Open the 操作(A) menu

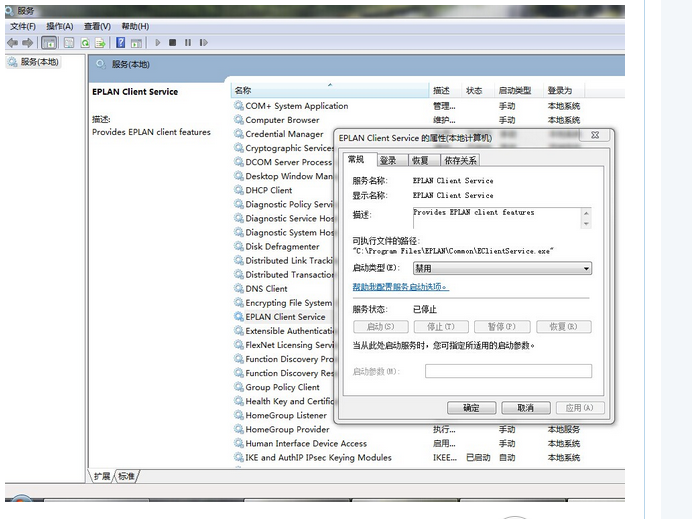59,26
